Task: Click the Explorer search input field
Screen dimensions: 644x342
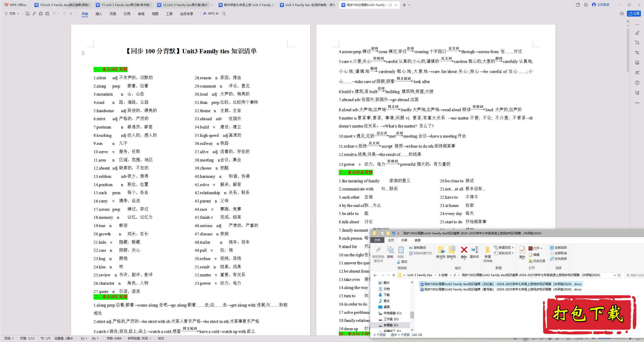Action: pyautogui.click(x=634, y=275)
